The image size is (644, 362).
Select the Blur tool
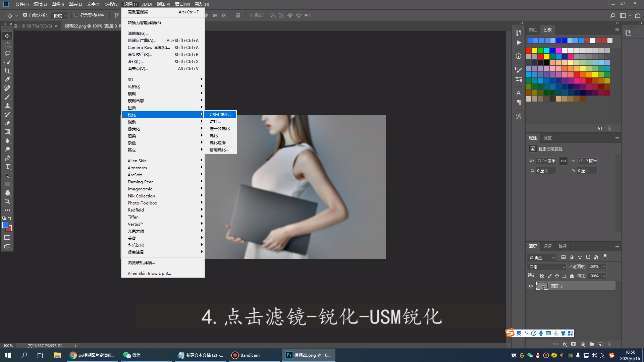(7, 141)
